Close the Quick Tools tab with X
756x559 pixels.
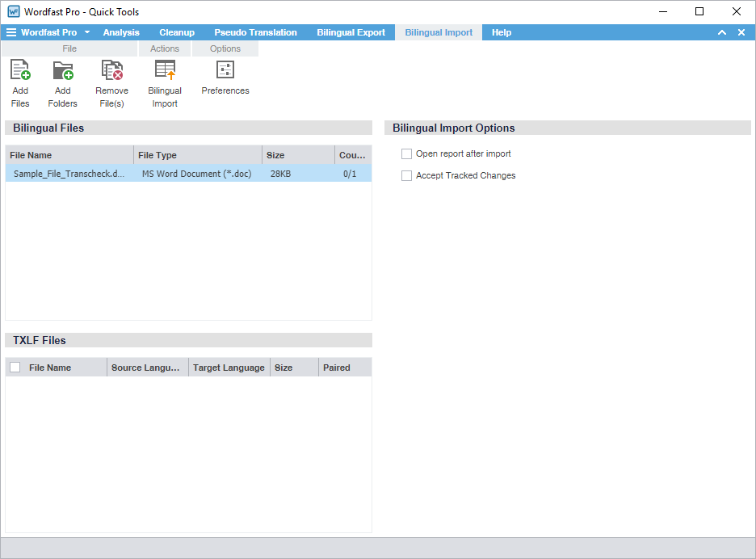(x=741, y=32)
